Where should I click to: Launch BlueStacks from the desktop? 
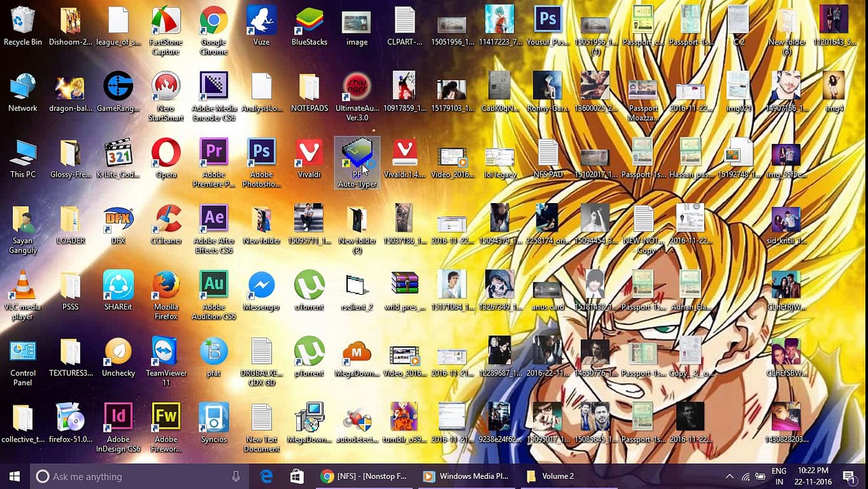click(309, 27)
